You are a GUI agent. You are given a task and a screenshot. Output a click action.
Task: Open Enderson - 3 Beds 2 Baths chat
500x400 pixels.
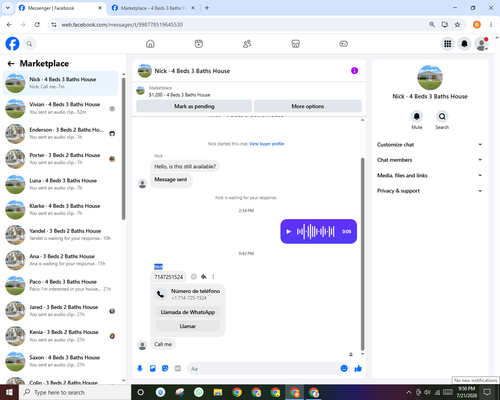(x=60, y=134)
